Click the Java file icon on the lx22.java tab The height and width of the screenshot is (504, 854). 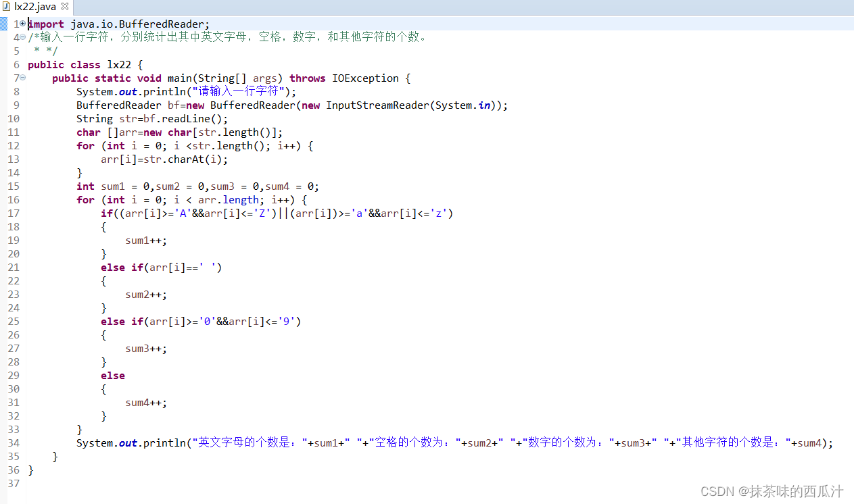pos(7,7)
